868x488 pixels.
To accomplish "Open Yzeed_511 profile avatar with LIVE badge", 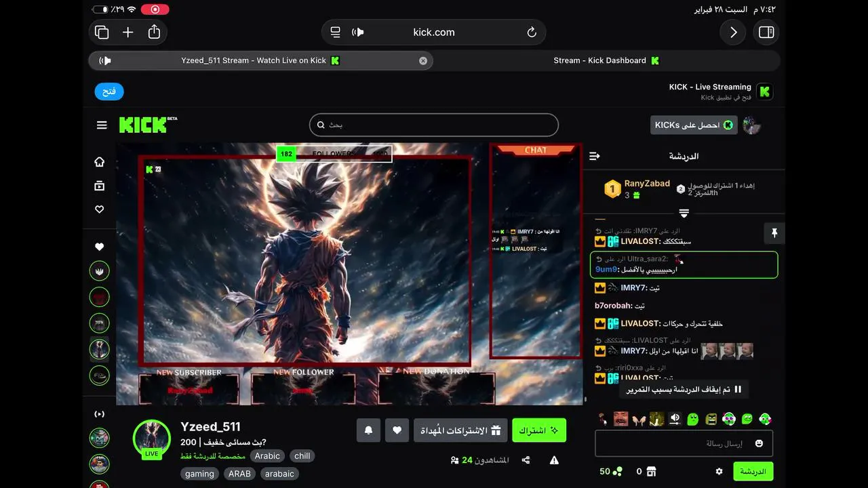I will point(151,438).
